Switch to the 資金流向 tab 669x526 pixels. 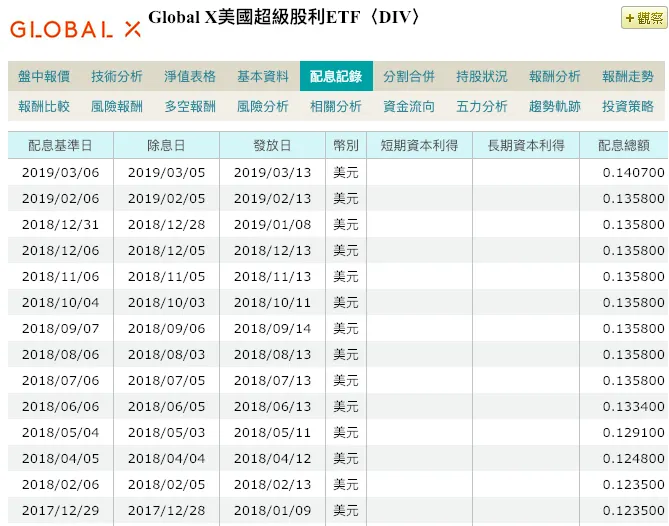(409, 106)
